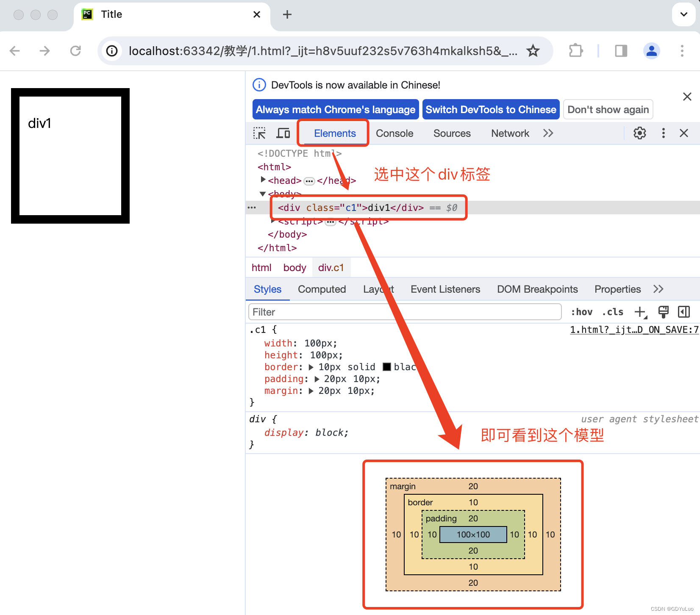Click the 100×100 content box
The height and width of the screenshot is (615, 700).
[473, 535]
